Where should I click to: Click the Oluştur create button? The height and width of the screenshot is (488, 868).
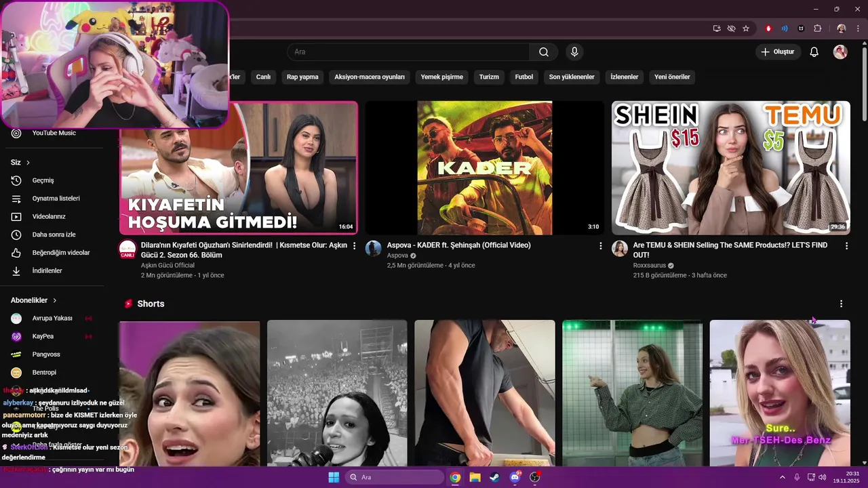tap(778, 52)
